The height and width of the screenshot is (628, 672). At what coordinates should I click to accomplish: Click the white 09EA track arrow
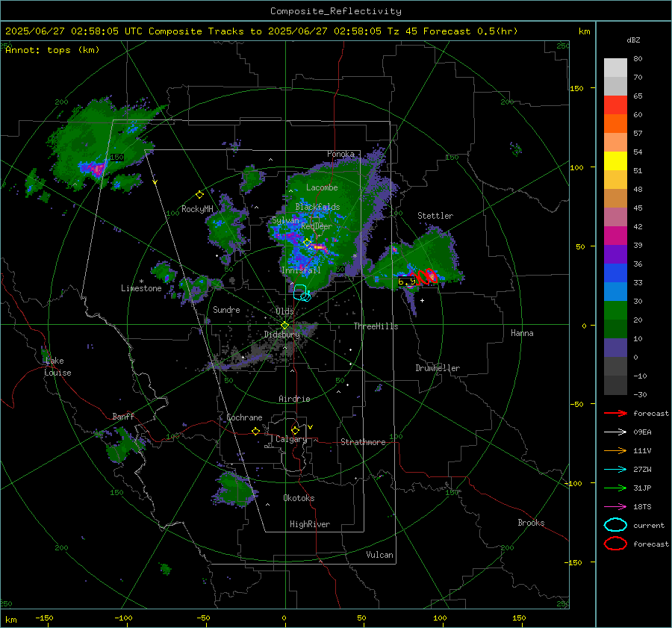[x=615, y=432]
